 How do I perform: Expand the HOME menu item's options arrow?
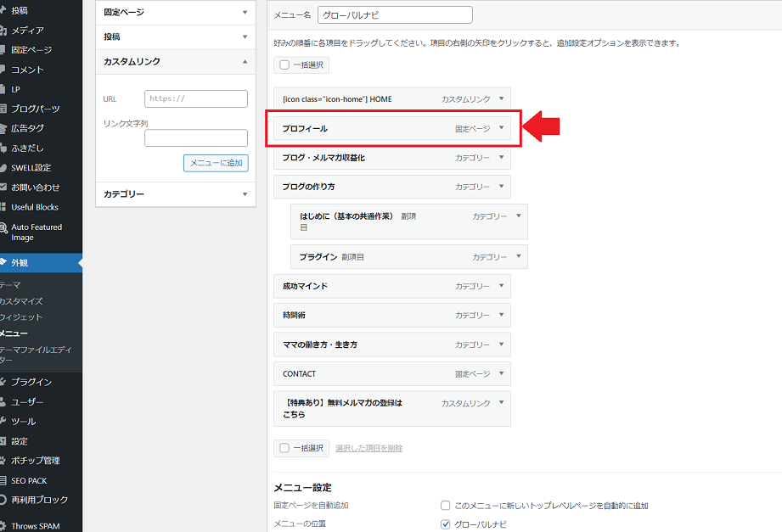click(502, 98)
